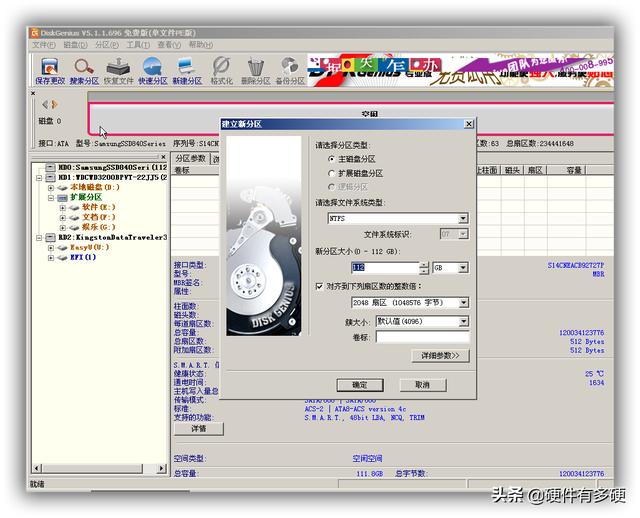This screenshot has width=640, height=518.
Task: Click the HD1 WDC WD3200BPVT disk icon
Action: coord(50,178)
